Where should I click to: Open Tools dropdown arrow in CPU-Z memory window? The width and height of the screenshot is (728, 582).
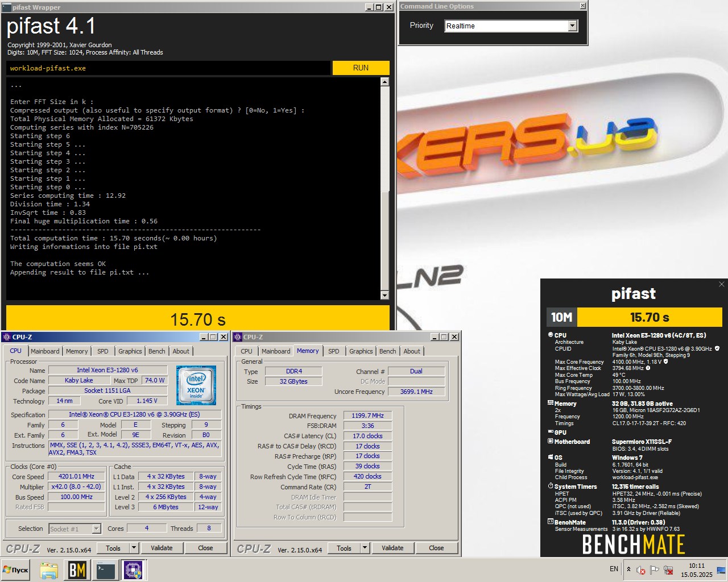365,548
